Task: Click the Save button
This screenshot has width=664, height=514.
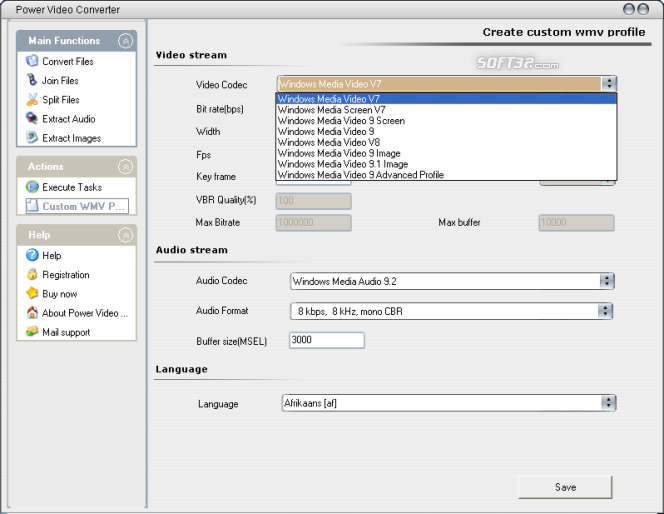Action: point(565,487)
